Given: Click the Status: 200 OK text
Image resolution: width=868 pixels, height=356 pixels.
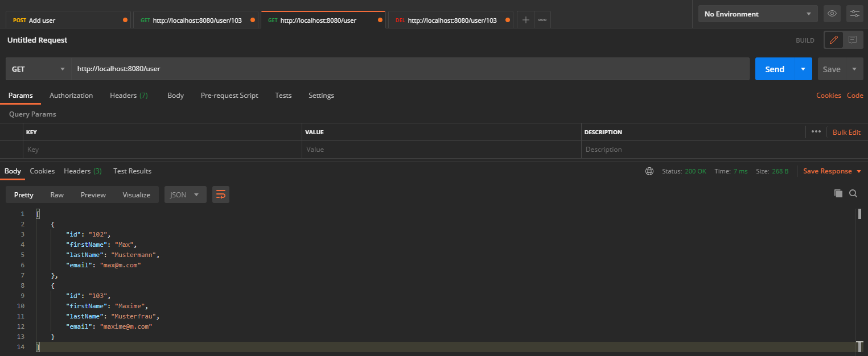Looking at the screenshot, I should tap(684, 171).
